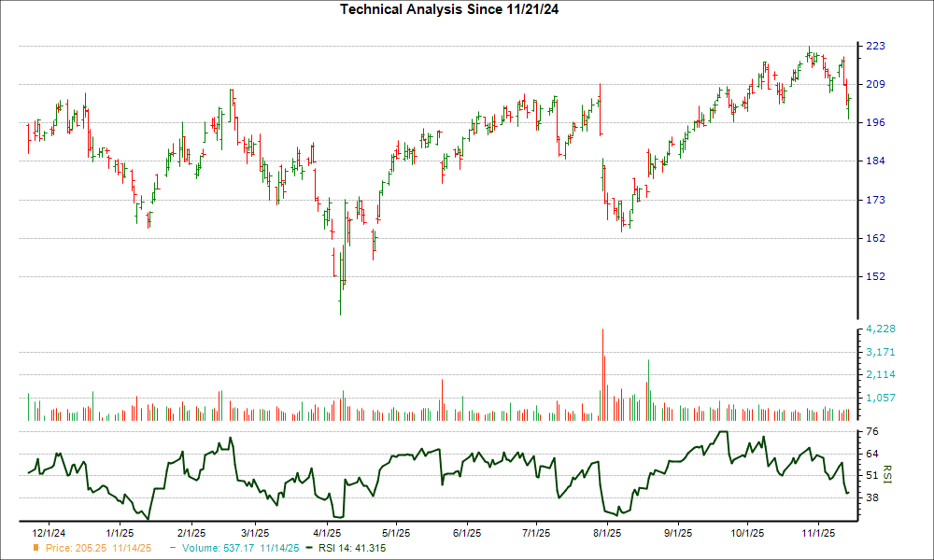This screenshot has height=560, width=934.
Task: Toggle the RSI 14 indicator in the legend
Action: pos(350,550)
